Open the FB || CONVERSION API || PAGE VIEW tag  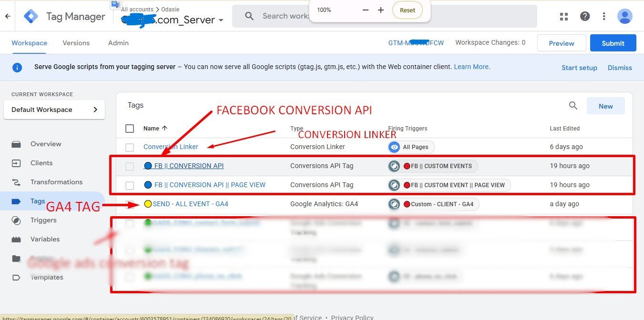pyautogui.click(x=210, y=185)
